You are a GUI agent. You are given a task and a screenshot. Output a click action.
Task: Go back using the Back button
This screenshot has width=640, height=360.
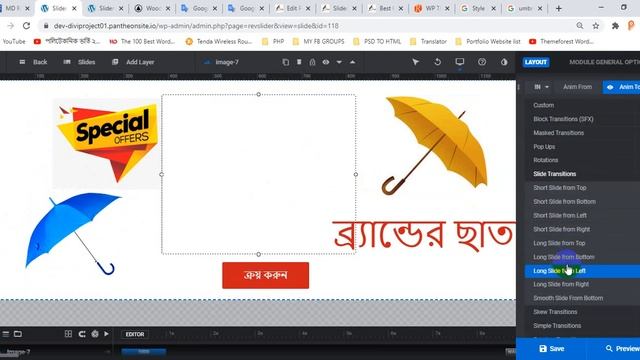coord(33,62)
